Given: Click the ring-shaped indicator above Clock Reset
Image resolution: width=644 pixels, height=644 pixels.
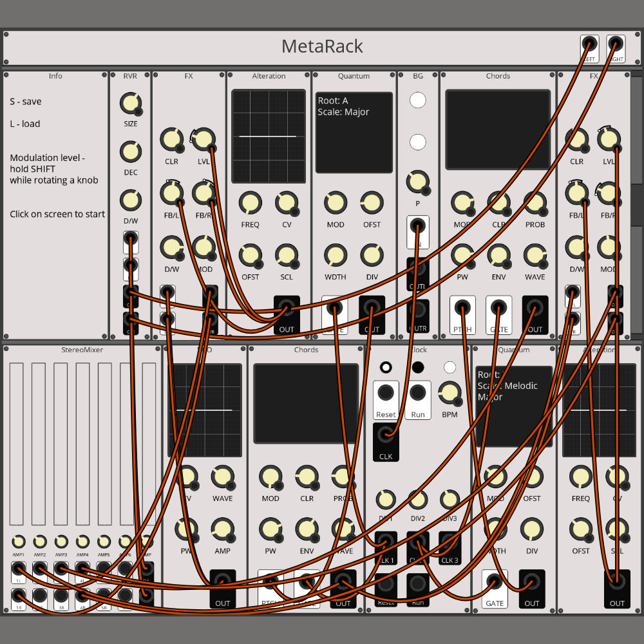Looking at the screenshot, I should click(x=386, y=367).
